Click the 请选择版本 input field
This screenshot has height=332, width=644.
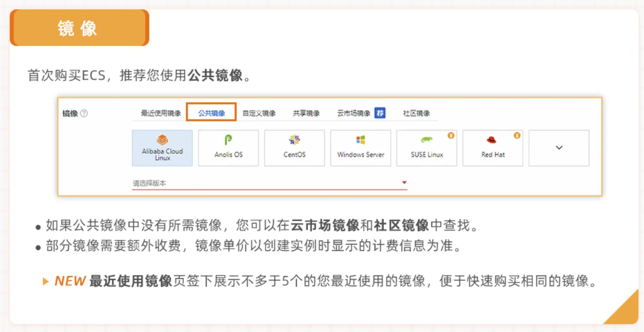pos(184,182)
